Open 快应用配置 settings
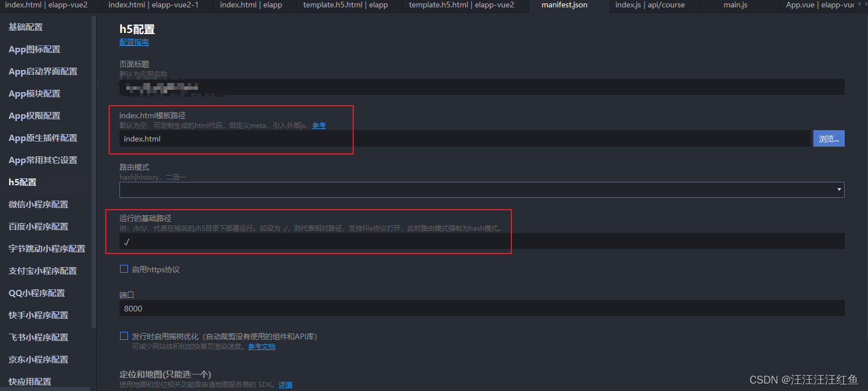This screenshot has height=391, width=868. 28,381
